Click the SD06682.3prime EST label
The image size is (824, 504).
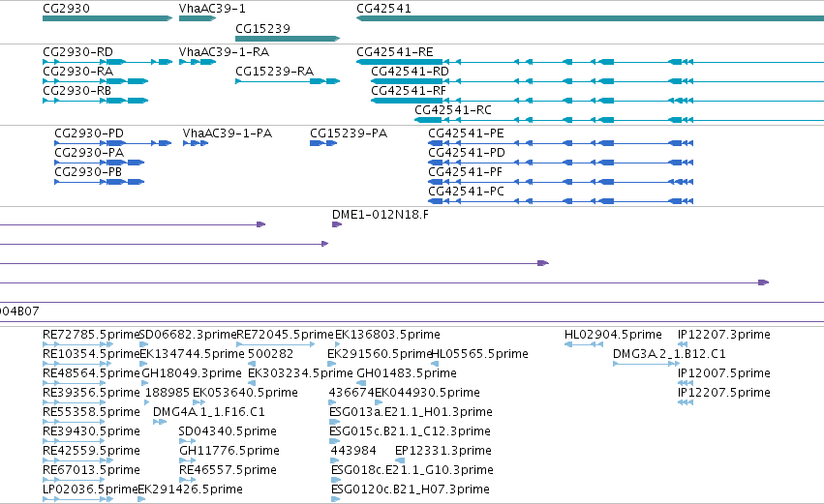pos(188,335)
